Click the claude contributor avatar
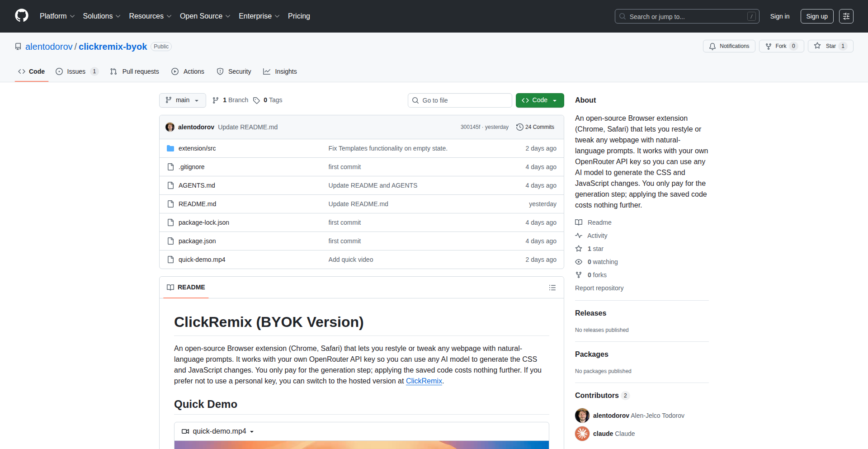 click(582, 434)
